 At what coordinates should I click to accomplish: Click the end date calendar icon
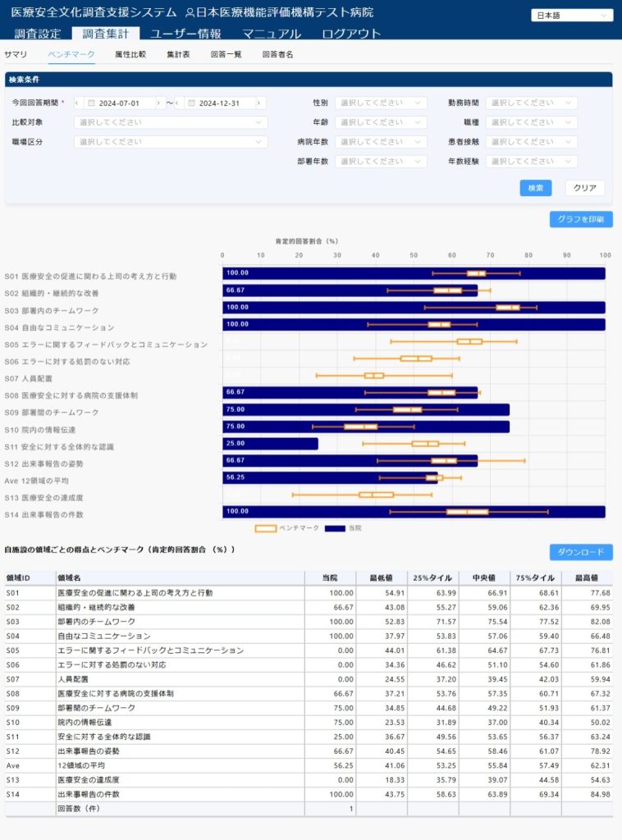click(x=191, y=103)
